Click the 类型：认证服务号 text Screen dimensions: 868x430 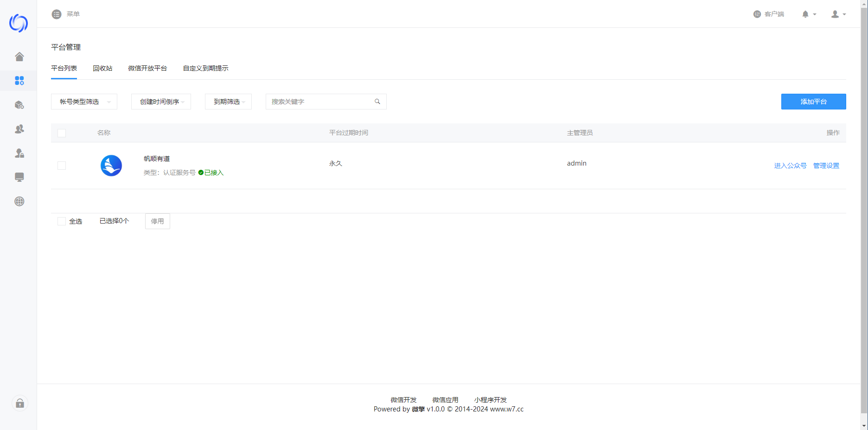tap(169, 173)
